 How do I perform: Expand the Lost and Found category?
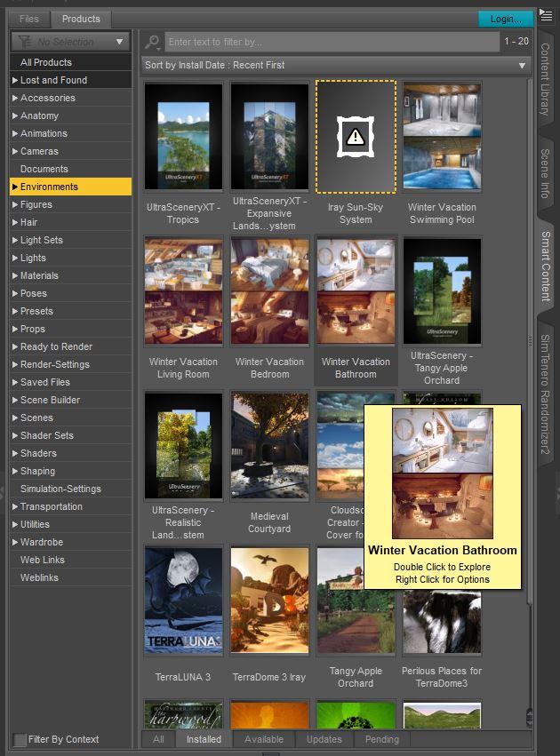[15, 80]
